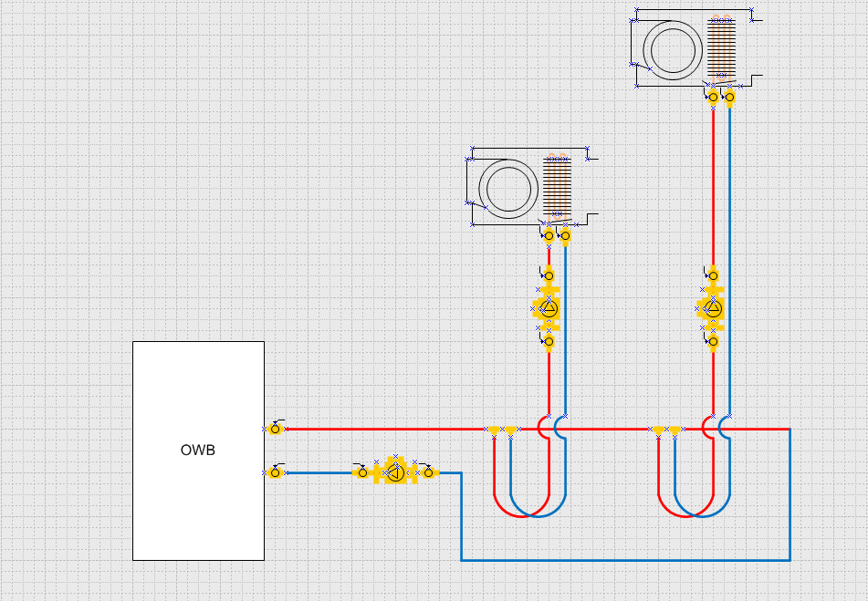Select the blue return pipe along the bottom

(x=625, y=559)
